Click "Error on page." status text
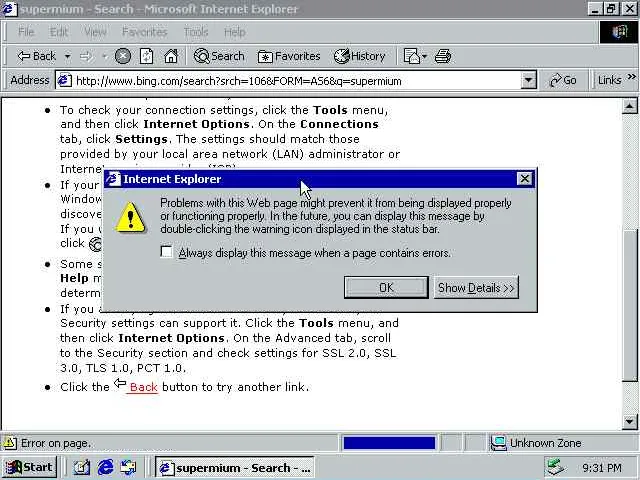Screen dimensions: 640x480 pos(56,443)
